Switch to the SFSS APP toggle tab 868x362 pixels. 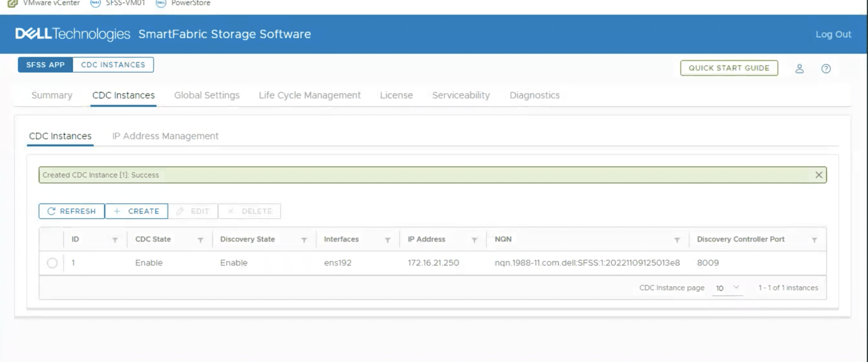(45, 65)
